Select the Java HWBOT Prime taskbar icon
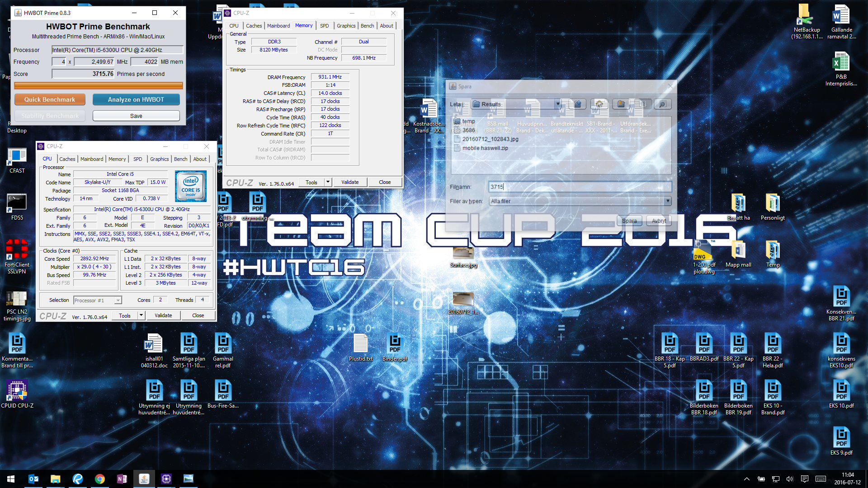 (144, 479)
